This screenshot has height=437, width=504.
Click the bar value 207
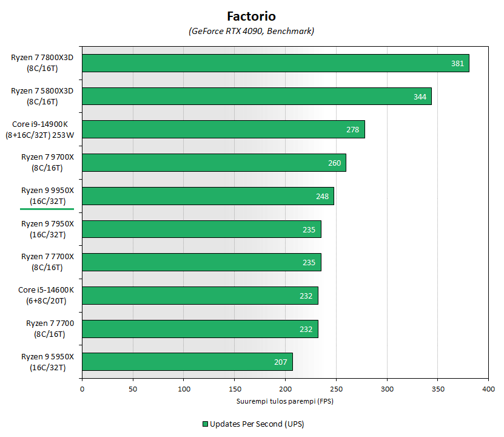[x=280, y=362]
